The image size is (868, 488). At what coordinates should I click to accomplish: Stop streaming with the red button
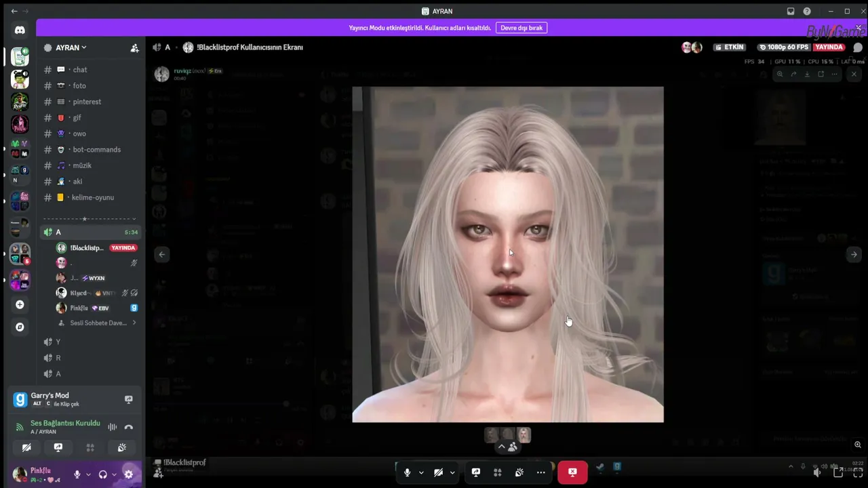(572, 472)
